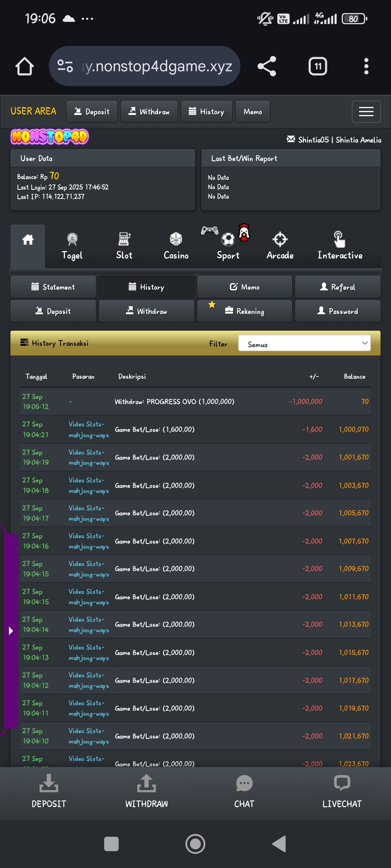This screenshot has width=391, height=868.
Task: Open the Casino dice category
Action: coord(176,246)
